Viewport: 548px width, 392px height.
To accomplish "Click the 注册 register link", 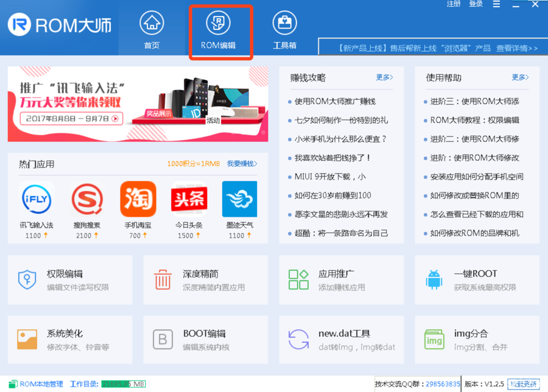I will [454, 4].
